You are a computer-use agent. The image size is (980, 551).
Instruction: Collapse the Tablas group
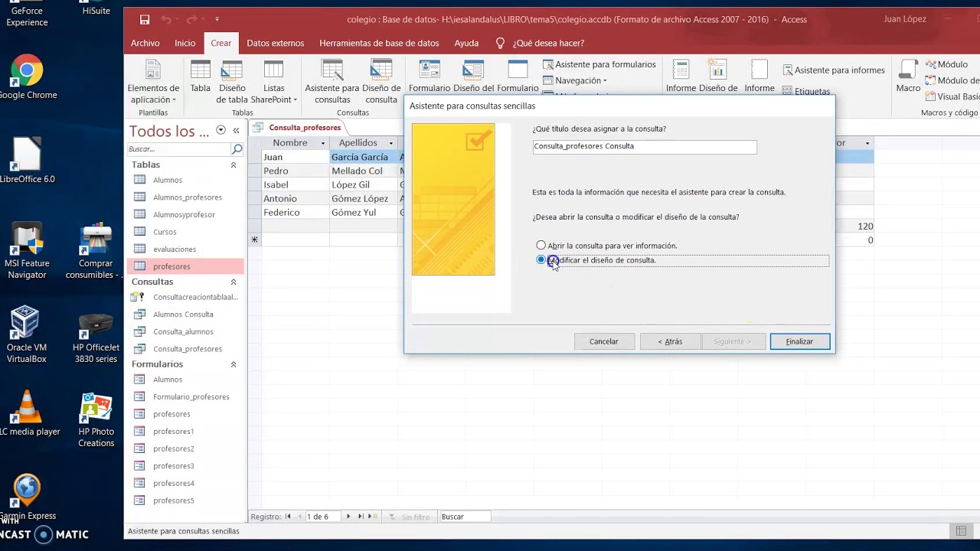234,165
